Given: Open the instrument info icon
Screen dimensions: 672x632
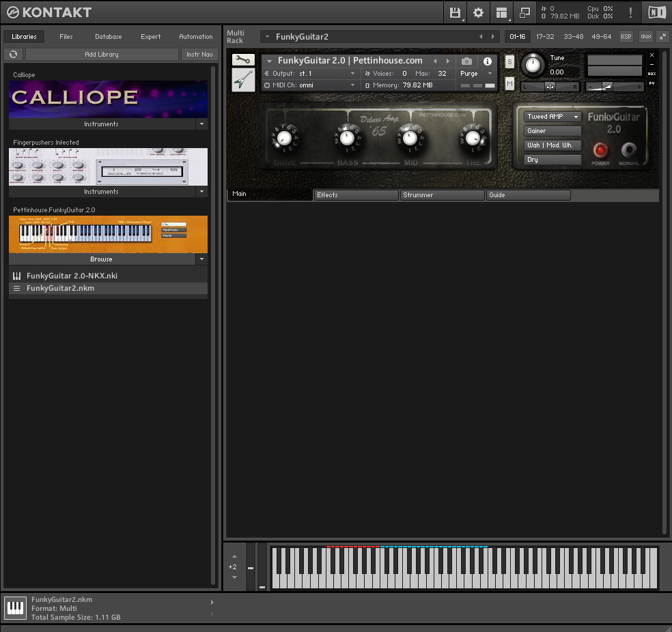Looking at the screenshot, I should click(488, 61).
